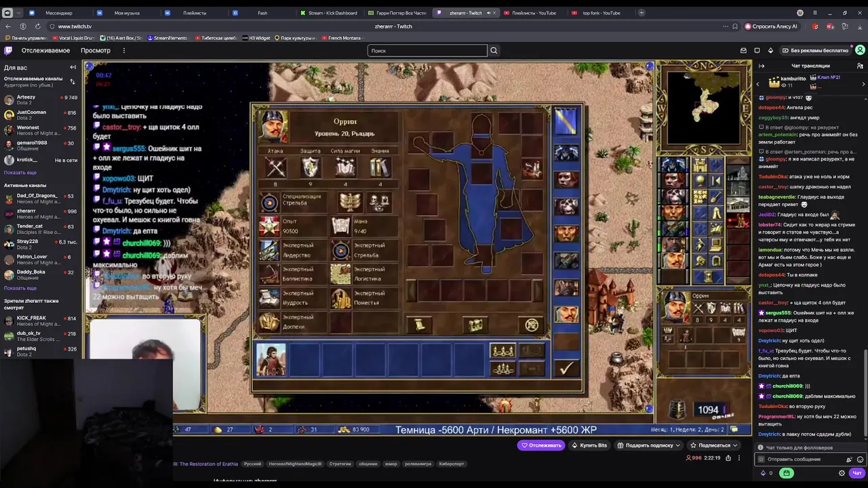Collapse chat with the arrow icon

tap(762, 66)
